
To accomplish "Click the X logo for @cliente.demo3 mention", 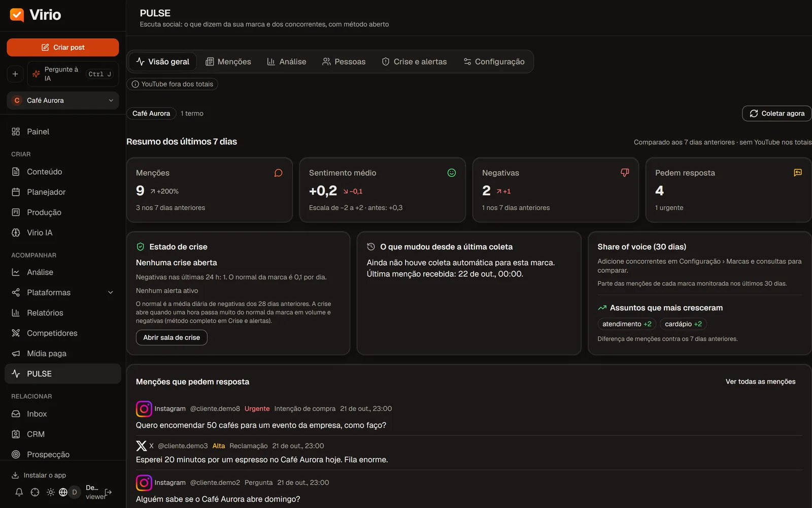I will [142, 446].
